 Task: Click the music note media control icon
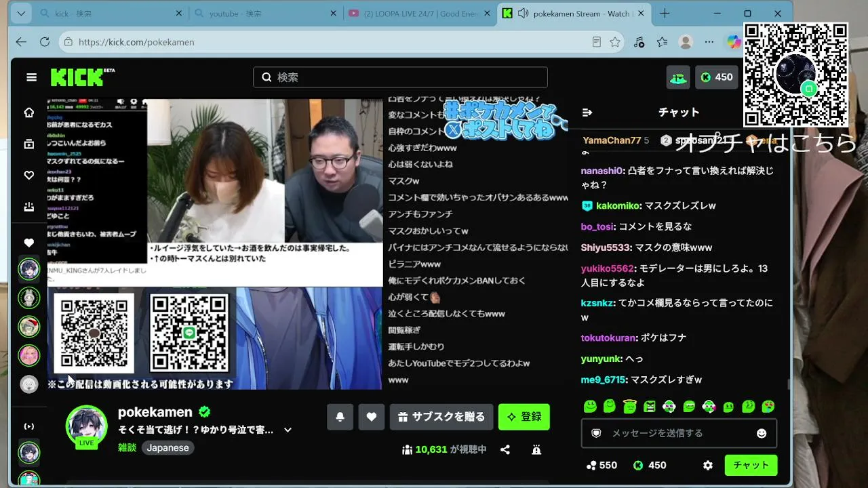coord(639,42)
